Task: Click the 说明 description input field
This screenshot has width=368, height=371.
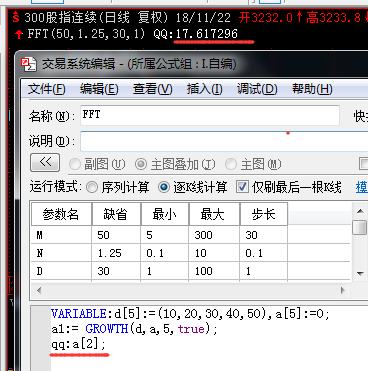Action: pyautogui.click(x=224, y=141)
